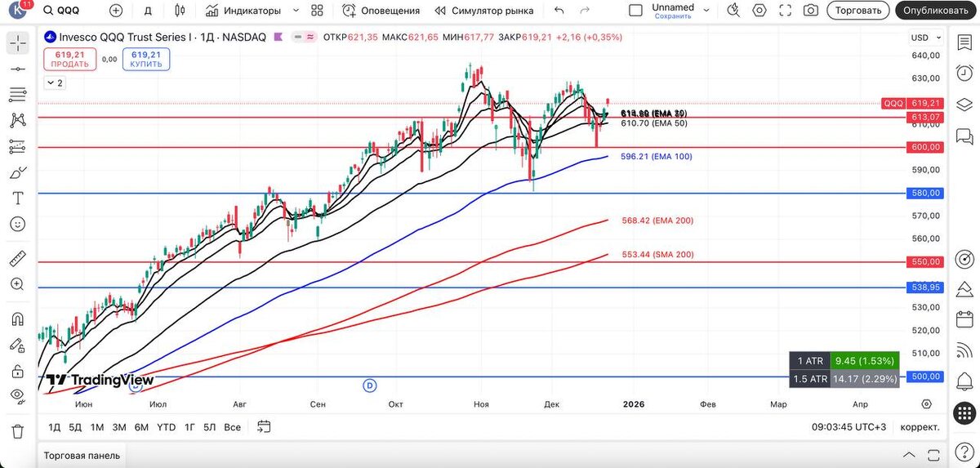Open chart settings hexagon icon
980x468 pixels.
click(759, 11)
